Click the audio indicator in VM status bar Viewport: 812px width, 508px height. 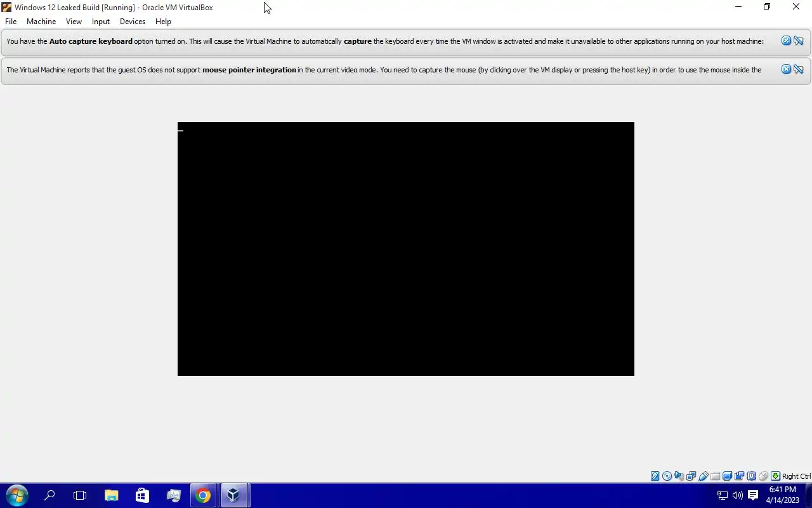pyautogui.click(x=679, y=476)
